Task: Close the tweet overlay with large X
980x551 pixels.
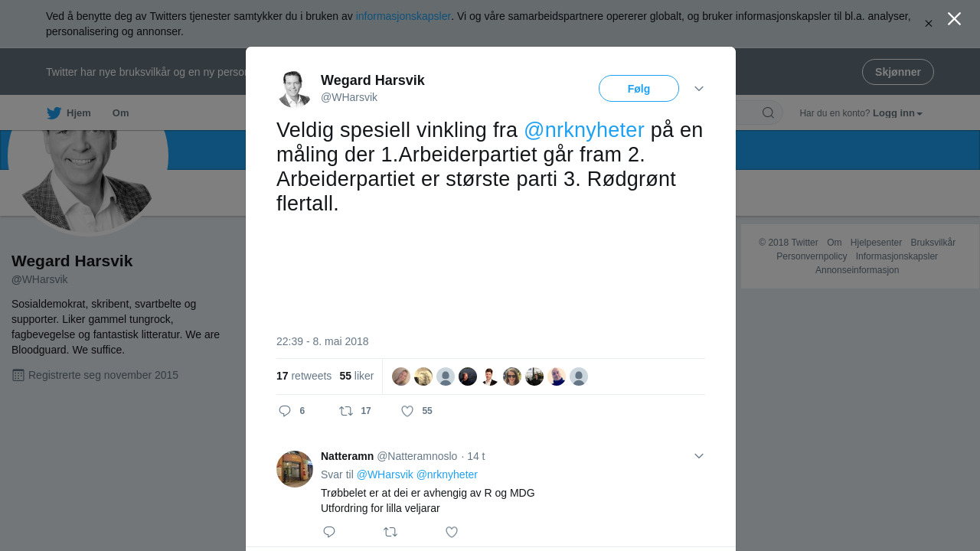Action: pyautogui.click(x=954, y=19)
